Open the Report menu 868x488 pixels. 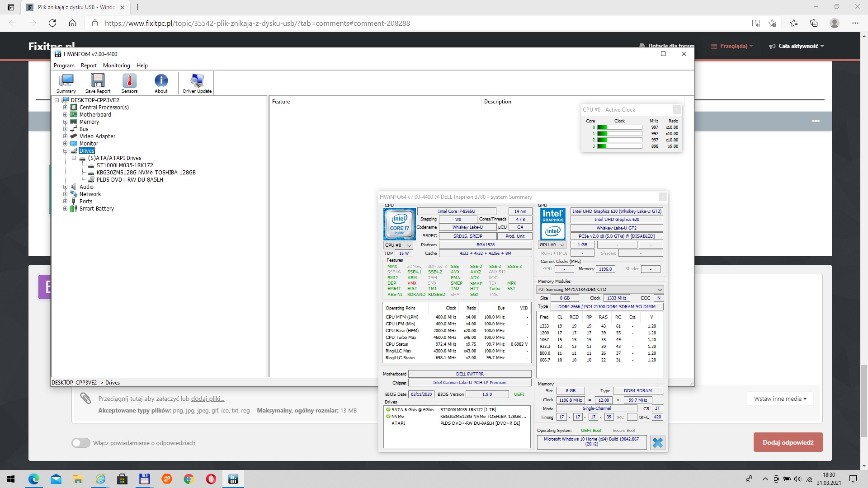point(89,66)
